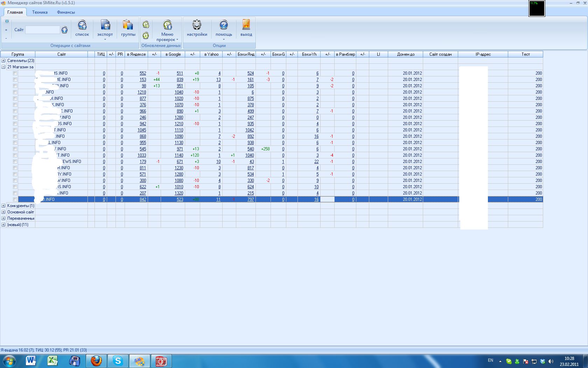Open the 'помощь' help icon

pos(224,26)
